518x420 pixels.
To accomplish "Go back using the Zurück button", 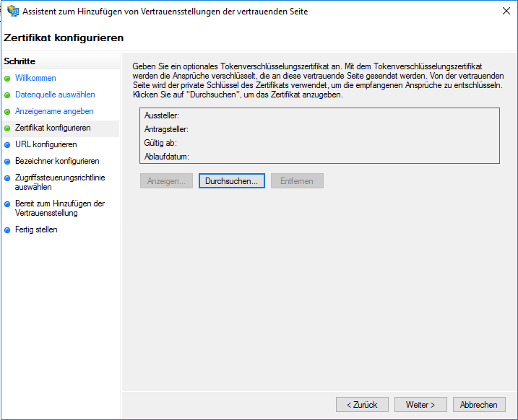I will pos(362,405).
